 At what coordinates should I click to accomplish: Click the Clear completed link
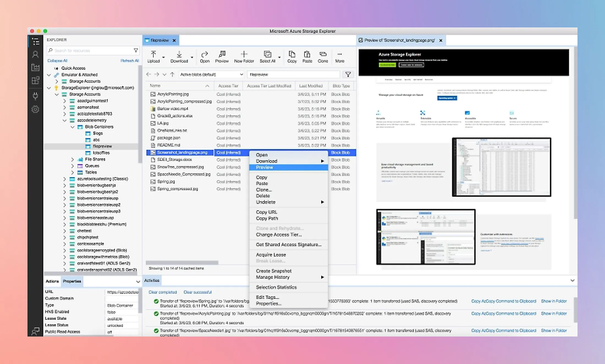pos(163,292)
